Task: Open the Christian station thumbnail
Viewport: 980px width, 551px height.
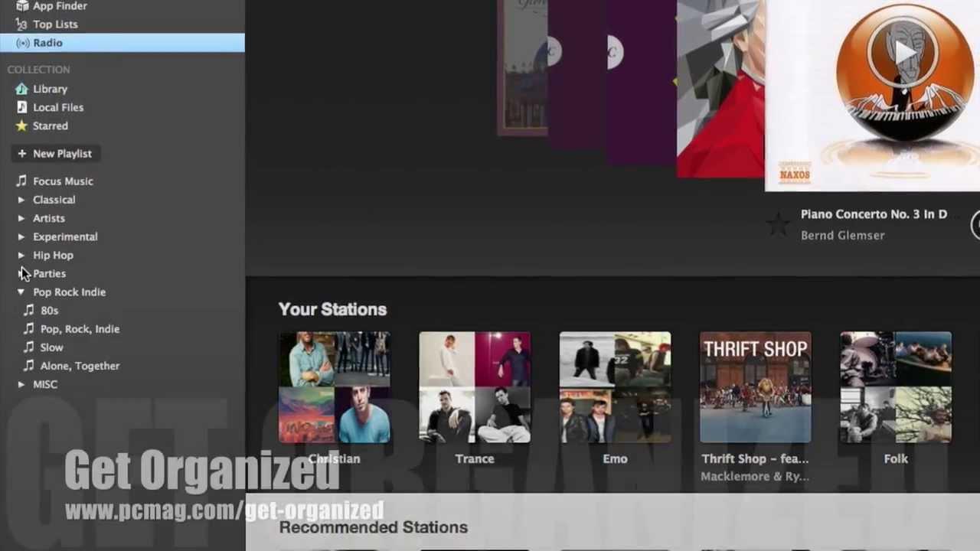Action: (335, 387)
